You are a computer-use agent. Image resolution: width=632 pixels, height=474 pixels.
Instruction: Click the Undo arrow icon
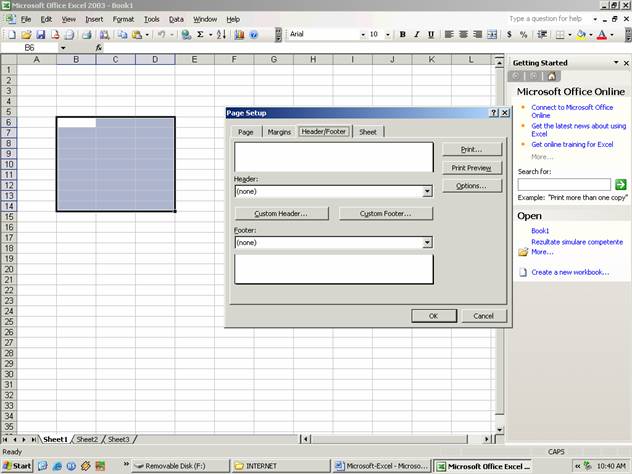[162, 35]
